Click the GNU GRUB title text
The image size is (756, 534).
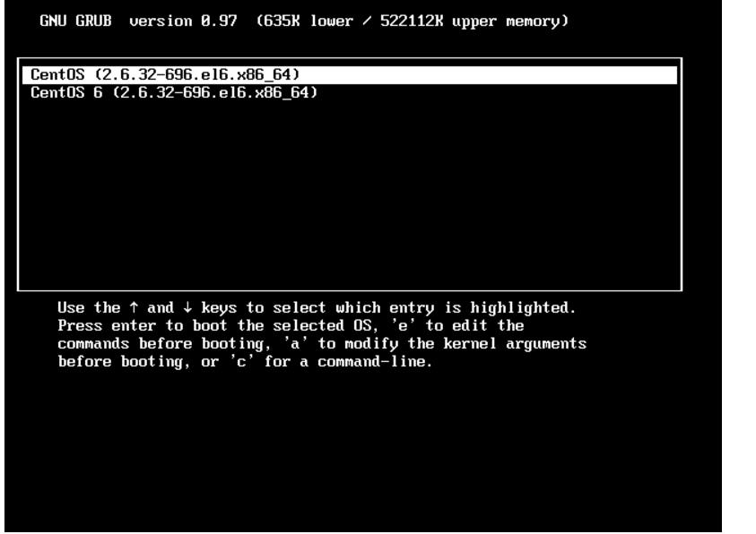[75, 22]
